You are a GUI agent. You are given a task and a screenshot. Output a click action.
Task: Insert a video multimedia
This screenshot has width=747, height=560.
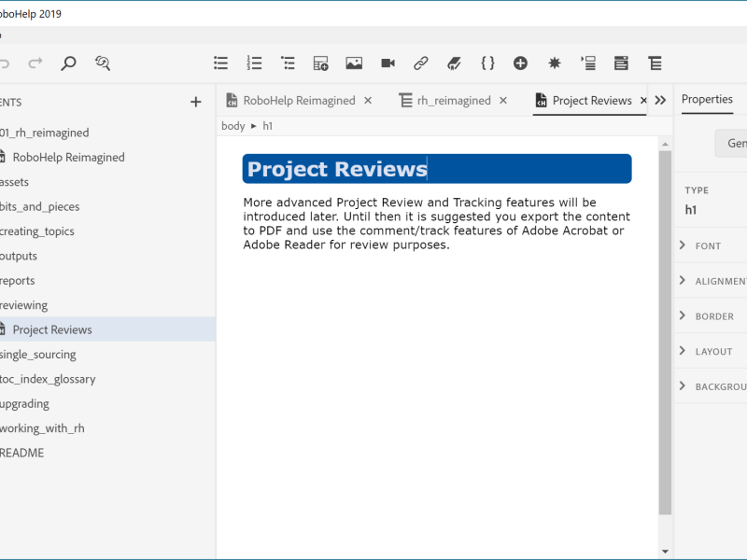tap(388, 63)
